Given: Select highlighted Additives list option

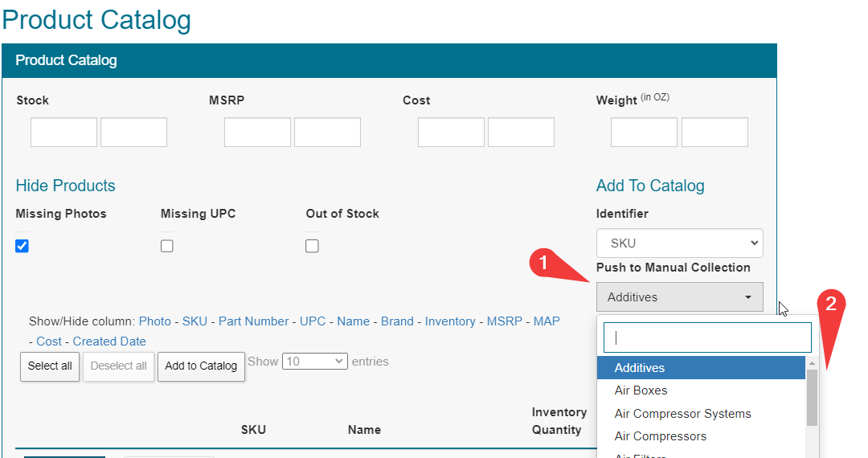Looking at the screenshot, I should (x=640, y=368).
